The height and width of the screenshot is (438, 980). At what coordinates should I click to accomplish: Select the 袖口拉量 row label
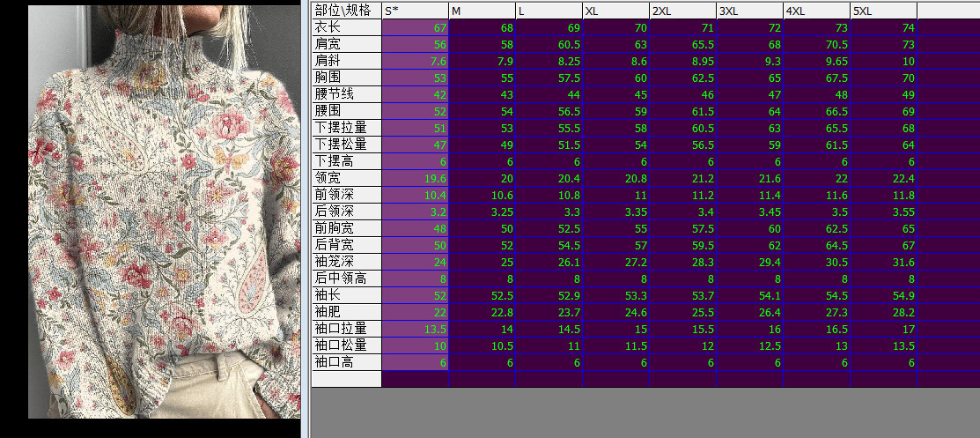(347, 329)
